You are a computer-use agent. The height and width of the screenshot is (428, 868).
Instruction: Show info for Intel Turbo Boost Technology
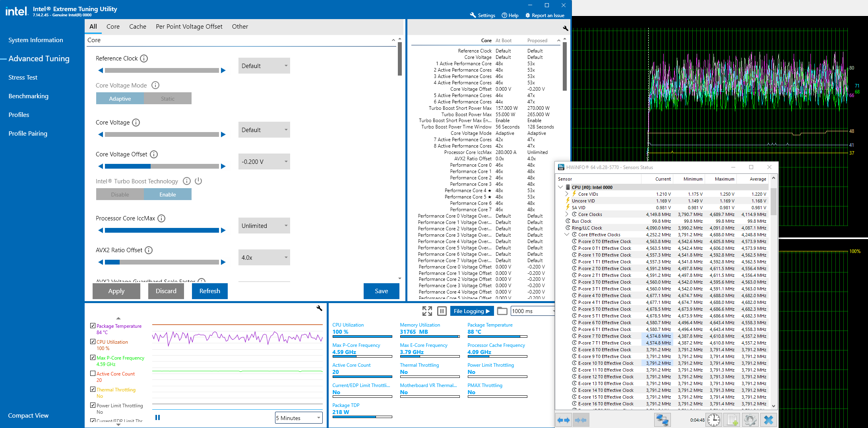(x=187, y=181)
